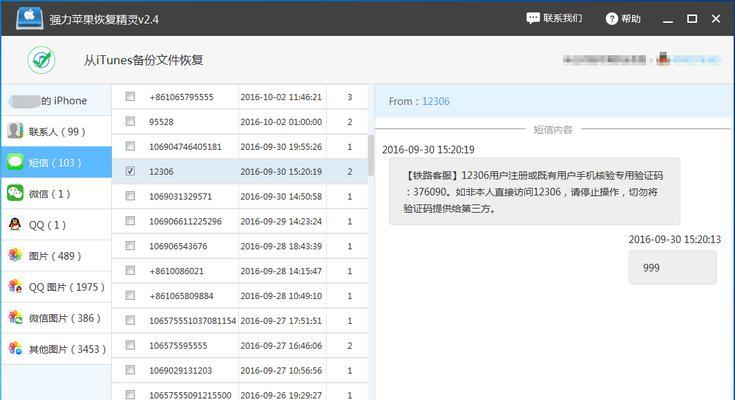Screen dimensions: 735x400
Task: Click the 短信内容 section label
Action: click(x=553, y=130)
